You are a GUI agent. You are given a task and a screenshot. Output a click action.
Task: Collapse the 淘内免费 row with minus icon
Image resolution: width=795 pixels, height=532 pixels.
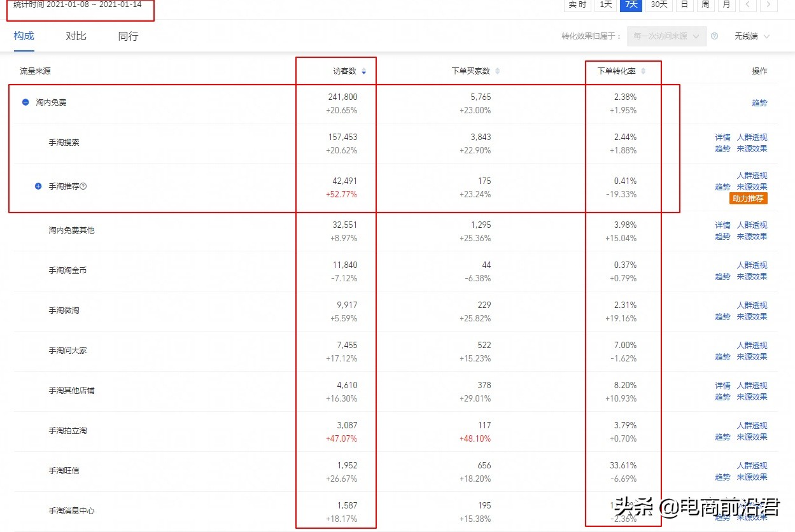(25, 102)
